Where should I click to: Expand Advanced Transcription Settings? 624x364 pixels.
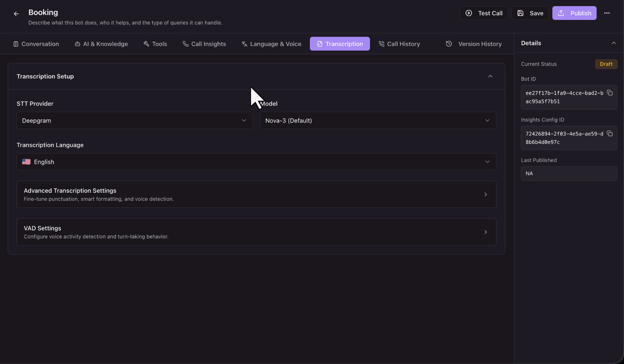pyautogui.click(x=256, y=194)
